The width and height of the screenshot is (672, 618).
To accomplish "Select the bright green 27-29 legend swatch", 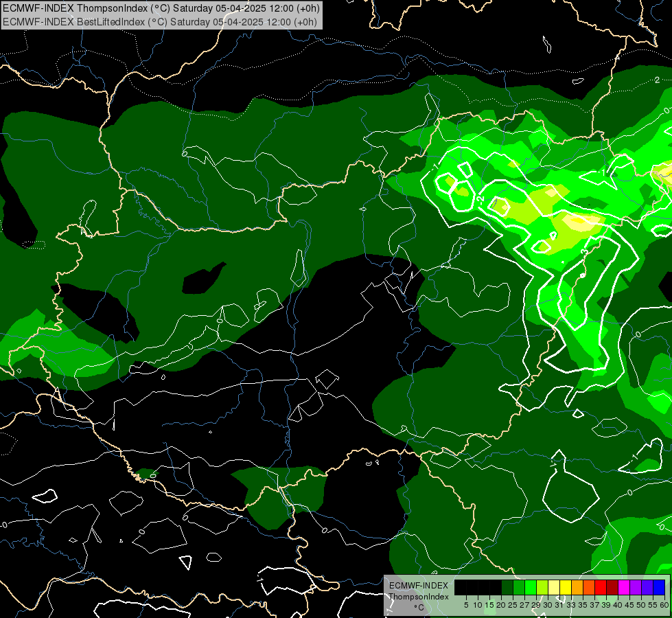I will pos(531,587).
